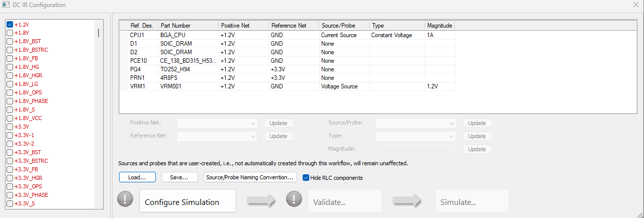This screenshot has height=218, width=644.
Task: Check the +1.8V_PHASE net
Action: point(10,101)
